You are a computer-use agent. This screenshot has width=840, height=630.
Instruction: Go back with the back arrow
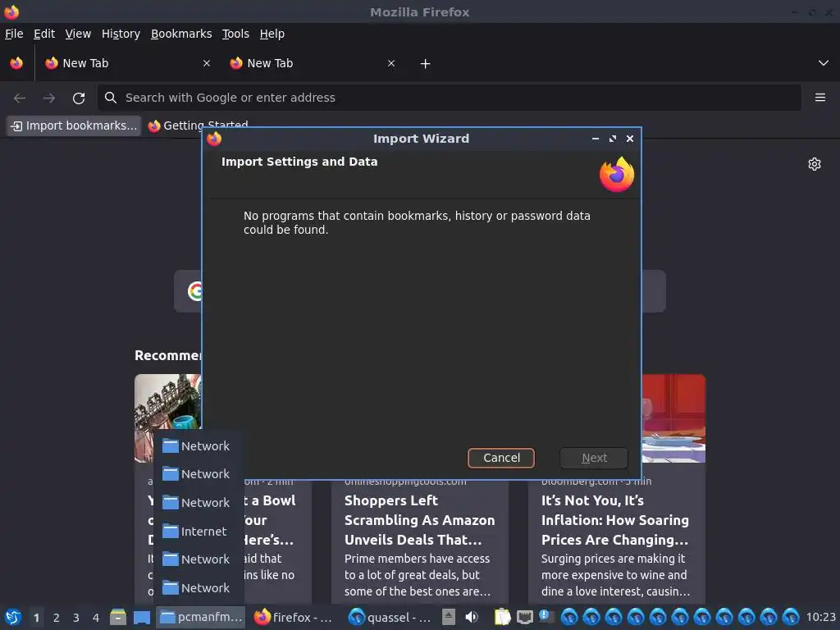coord(20,98)
